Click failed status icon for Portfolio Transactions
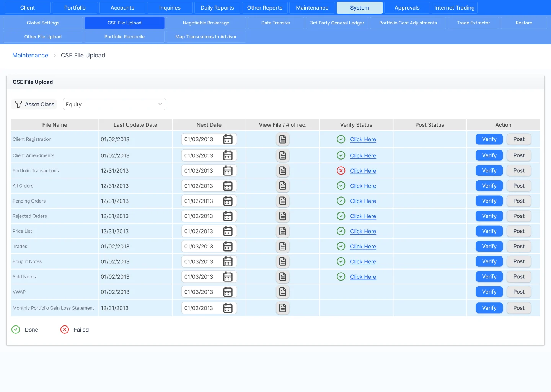This screenshot has height=392, width=551. click(x=341, y=171)
